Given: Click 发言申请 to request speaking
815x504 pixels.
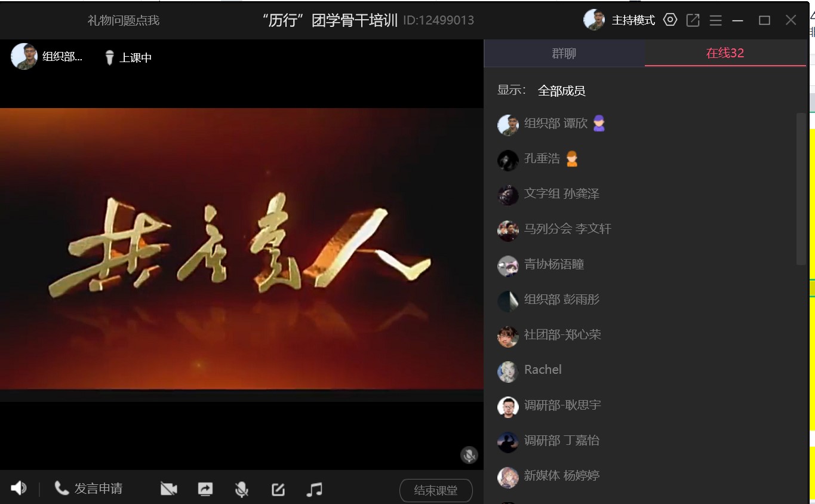Looking at the screenshot, I should tap(90, 488).
